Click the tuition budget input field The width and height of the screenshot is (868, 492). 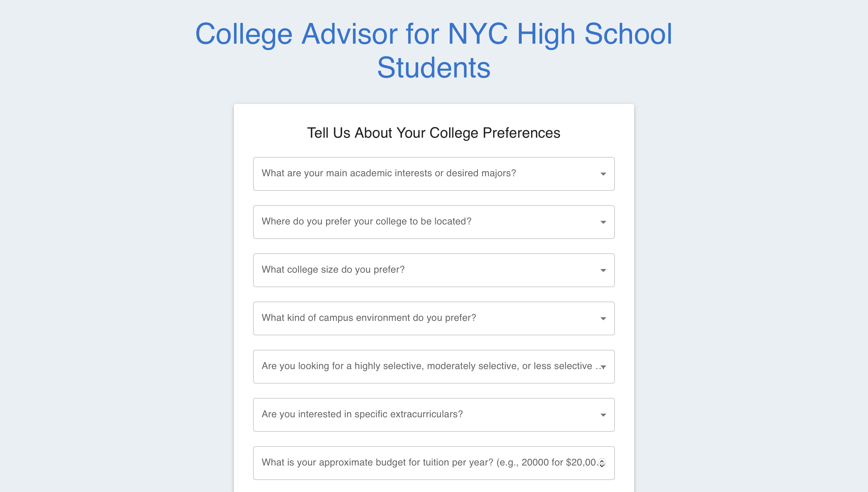tap(406, 463)
